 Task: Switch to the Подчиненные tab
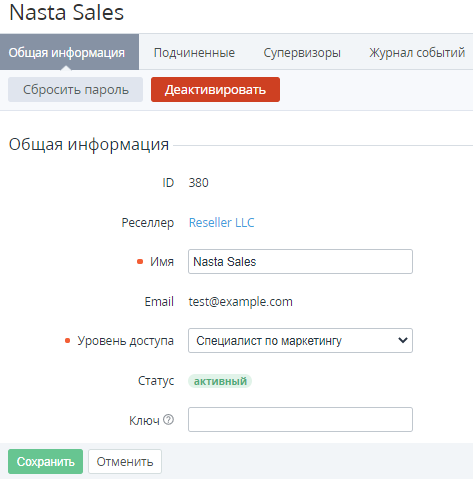click(x=194, y=53)
